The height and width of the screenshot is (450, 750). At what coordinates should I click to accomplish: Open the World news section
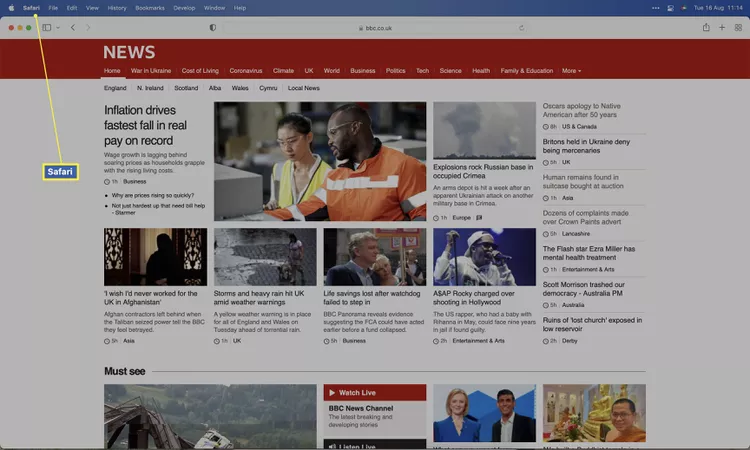coord(331,71)
